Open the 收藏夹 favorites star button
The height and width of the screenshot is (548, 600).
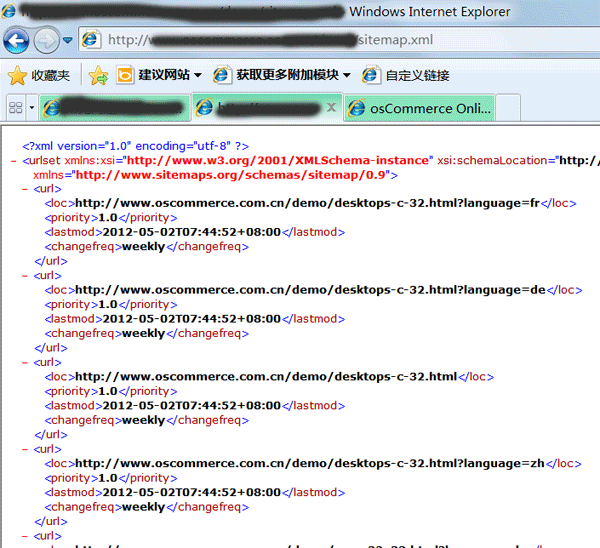click(39, 75)
